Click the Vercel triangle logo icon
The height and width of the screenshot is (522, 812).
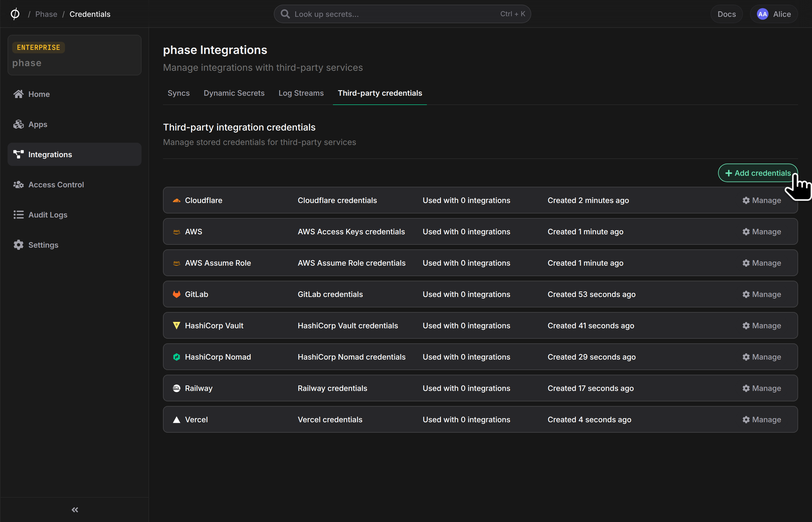[177, 420]
